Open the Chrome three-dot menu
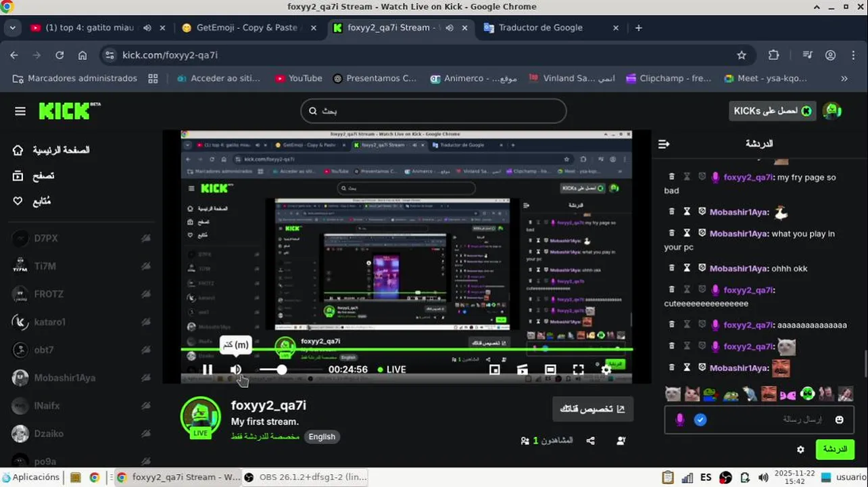Screen dimensions: 868x487 point(853,55)
